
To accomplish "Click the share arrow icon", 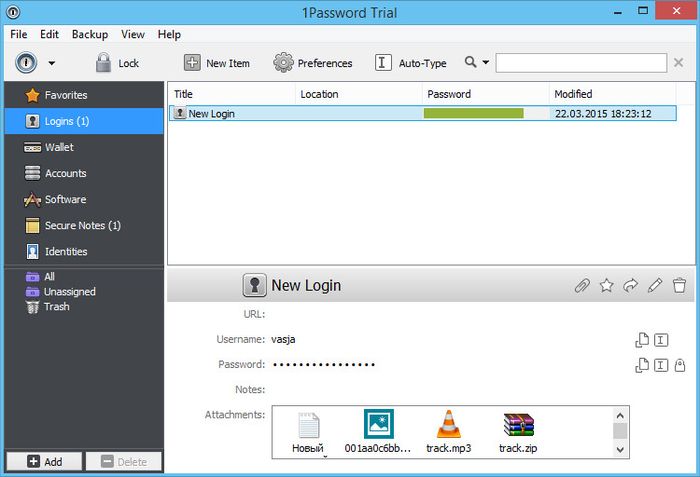I will (630, 286).
